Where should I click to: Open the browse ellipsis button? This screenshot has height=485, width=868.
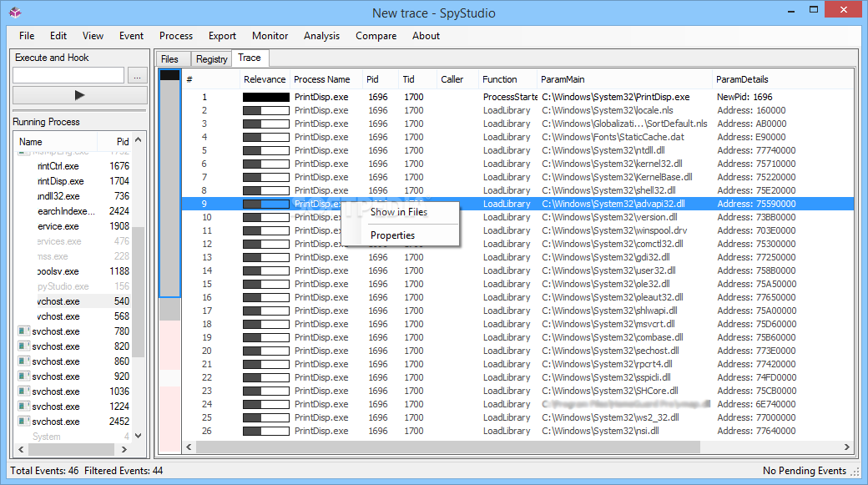pyautogui.click(x=137, y=75)
